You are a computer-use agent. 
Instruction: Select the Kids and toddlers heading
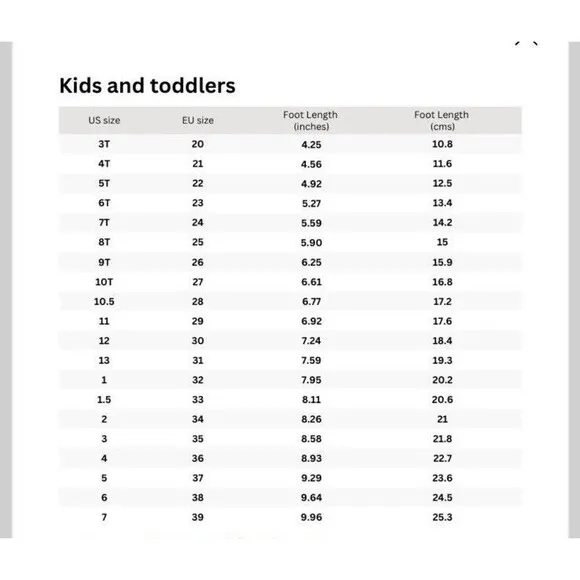pyautogui.click(x=147, y=86)
